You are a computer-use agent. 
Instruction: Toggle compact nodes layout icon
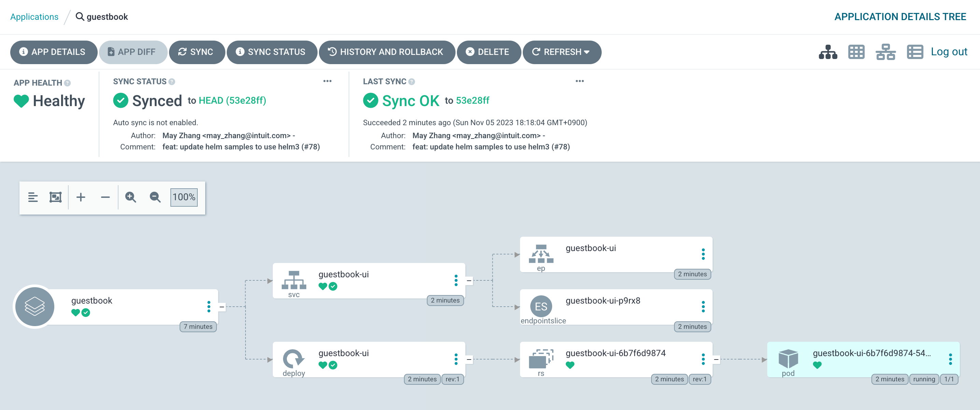(33, 197)
